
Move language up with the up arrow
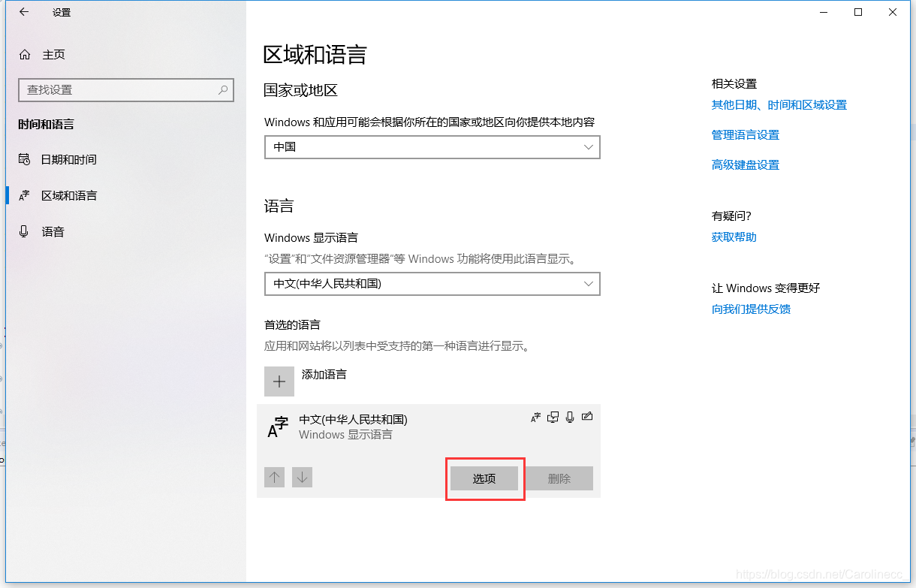[275, 477]
